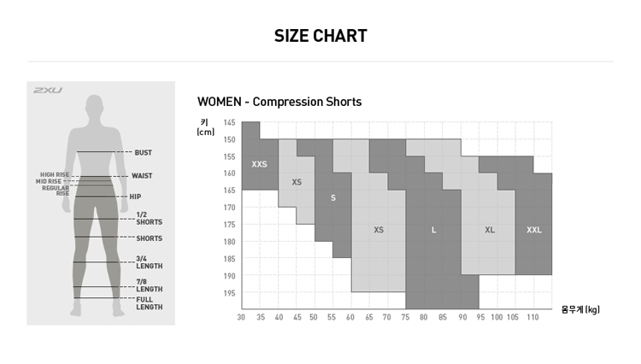Click the 몸무게 (kg) axis label
The width and height of the screenshot is (641, 364).
580,309
